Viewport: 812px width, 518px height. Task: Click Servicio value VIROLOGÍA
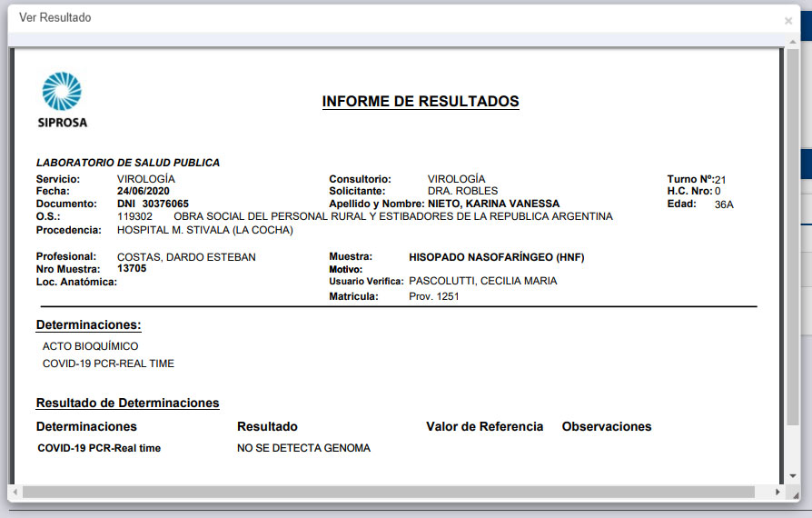coord(146,179)
